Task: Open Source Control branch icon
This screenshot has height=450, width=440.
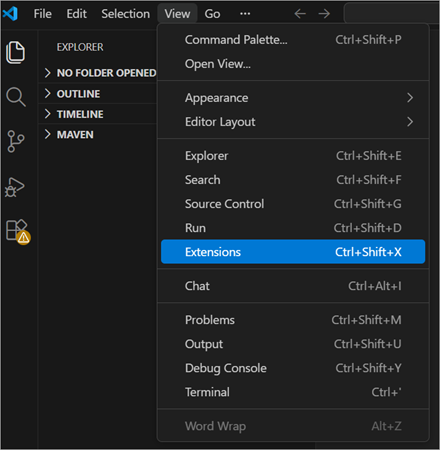Action: point(15,141)
